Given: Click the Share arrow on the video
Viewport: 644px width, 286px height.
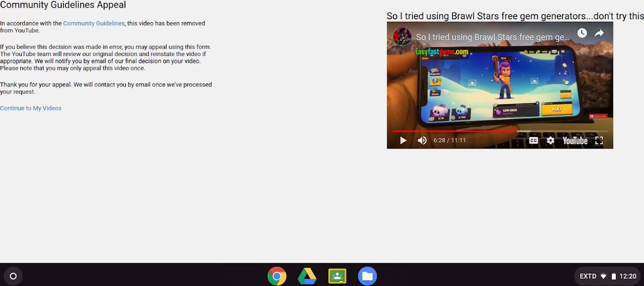Looking at the screenshot, I should pos(599,33).
